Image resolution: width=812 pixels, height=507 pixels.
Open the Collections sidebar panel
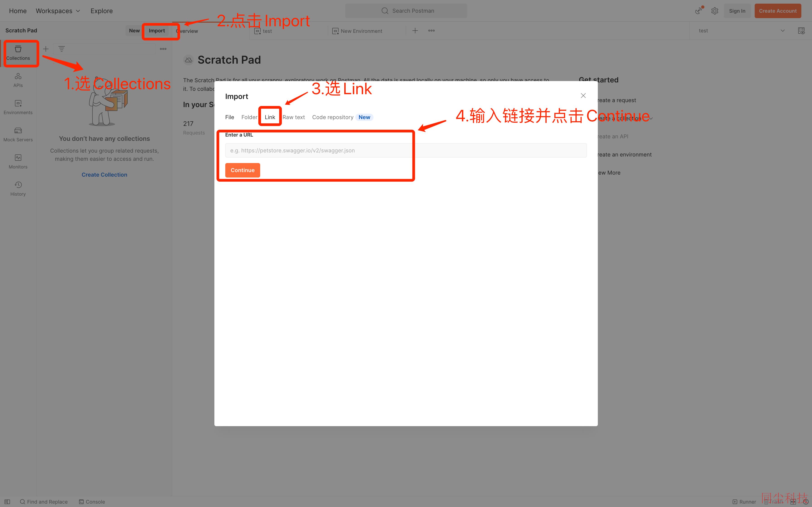click(x=18, y=53)
